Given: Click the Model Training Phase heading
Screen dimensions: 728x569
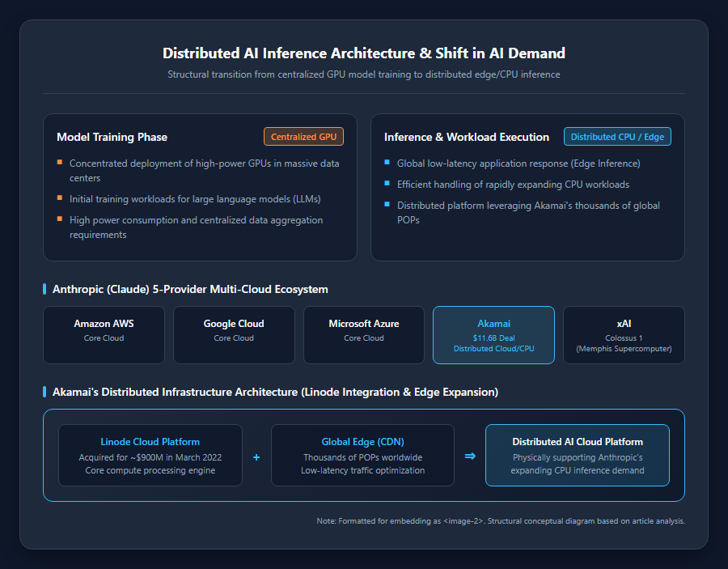Looking at the screenshot, I should (x=112, y=137).
